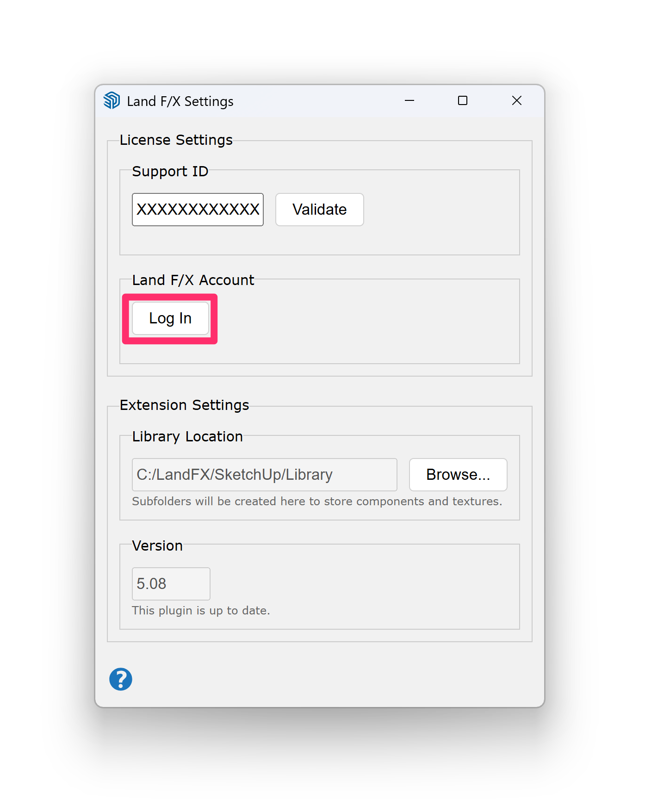645x812 pixels.
Task: Click the Log In button
Action: point(170,318)
